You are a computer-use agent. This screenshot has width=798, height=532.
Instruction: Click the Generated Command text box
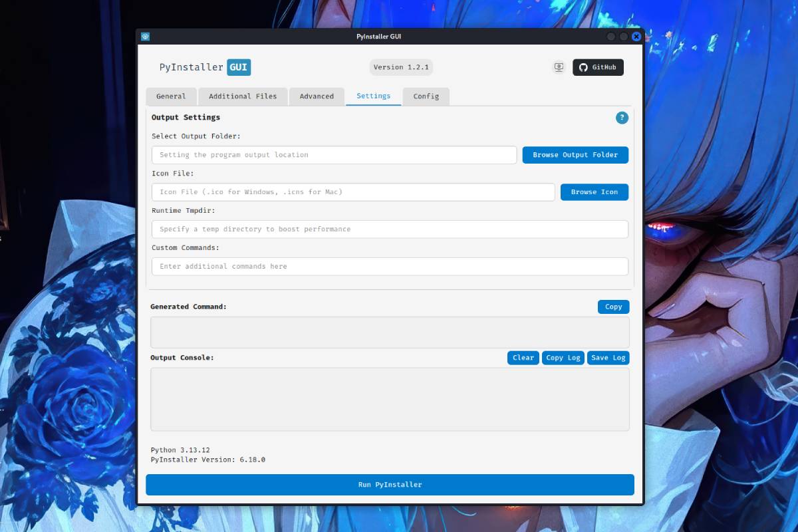390,332
